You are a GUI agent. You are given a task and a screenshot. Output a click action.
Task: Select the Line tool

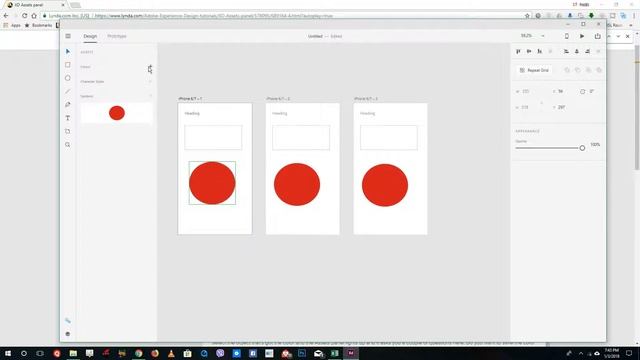(x=68, y=91)
